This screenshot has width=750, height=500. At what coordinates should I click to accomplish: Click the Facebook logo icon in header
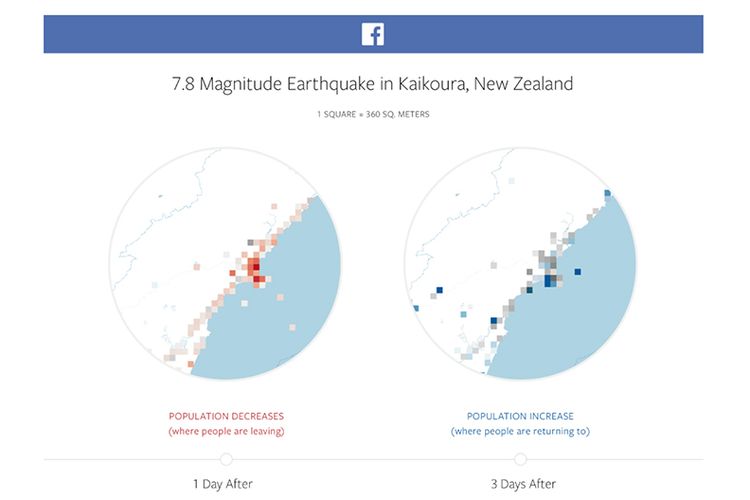(x=373, y=34)
